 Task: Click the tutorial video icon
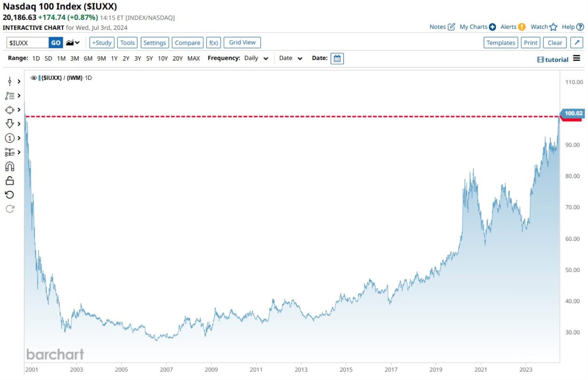click(540, 60)
